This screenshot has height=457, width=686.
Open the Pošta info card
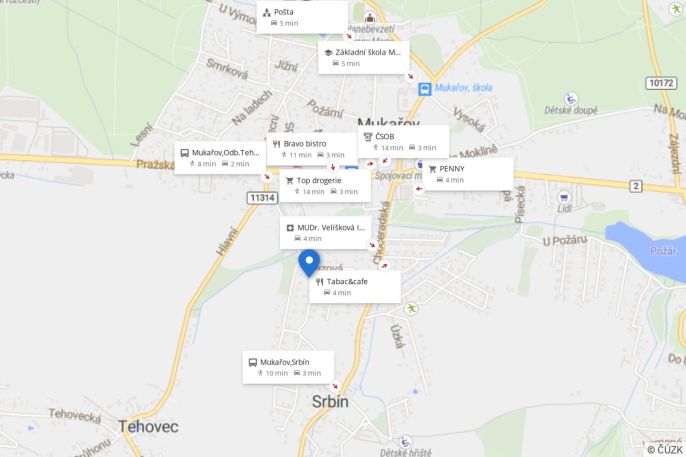tap(302, 17)
